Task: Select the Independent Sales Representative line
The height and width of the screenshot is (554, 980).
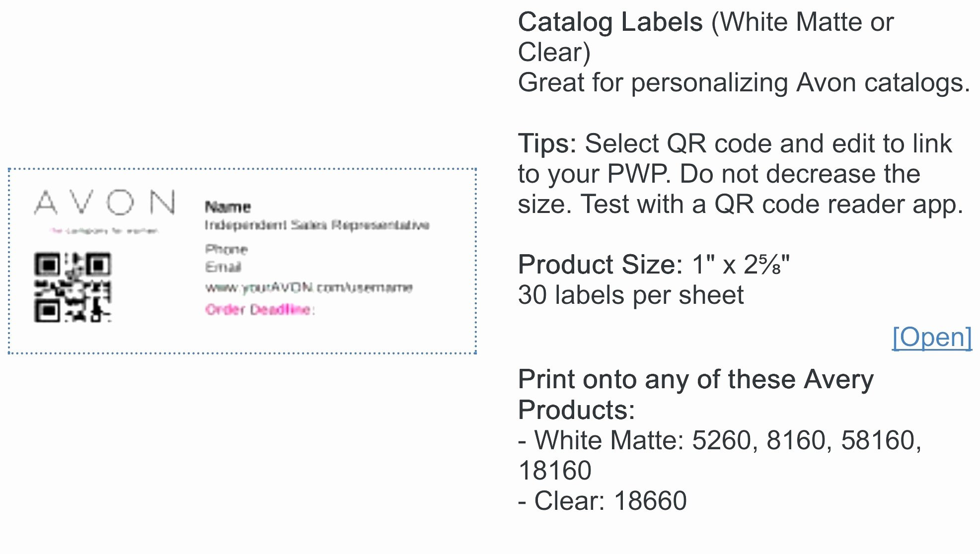Action: (x=317, y=225)
